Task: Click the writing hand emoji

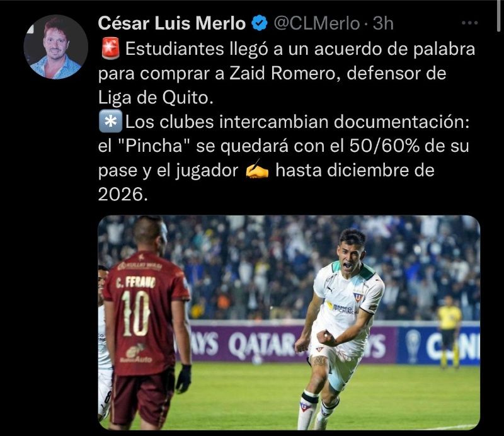Action: (x=257, y=170)
